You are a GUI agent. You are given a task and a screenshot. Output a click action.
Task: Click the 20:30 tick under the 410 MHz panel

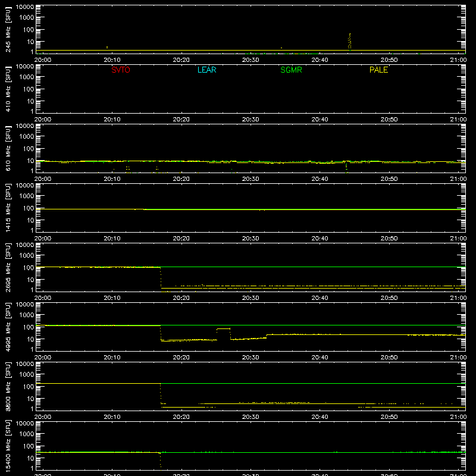(x=250, y=120)
